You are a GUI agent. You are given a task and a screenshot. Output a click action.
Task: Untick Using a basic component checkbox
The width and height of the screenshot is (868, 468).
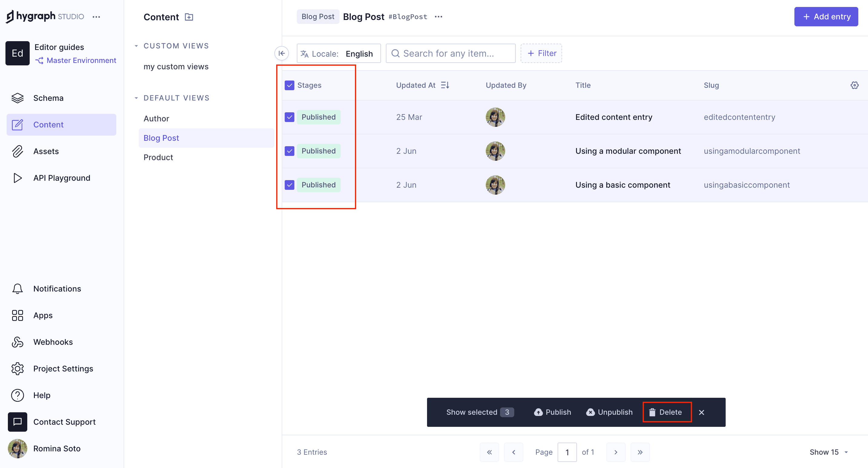290,185
